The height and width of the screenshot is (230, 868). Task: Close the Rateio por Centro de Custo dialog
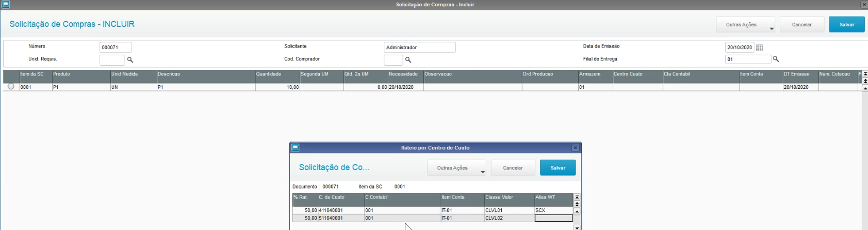pos(576,148)
